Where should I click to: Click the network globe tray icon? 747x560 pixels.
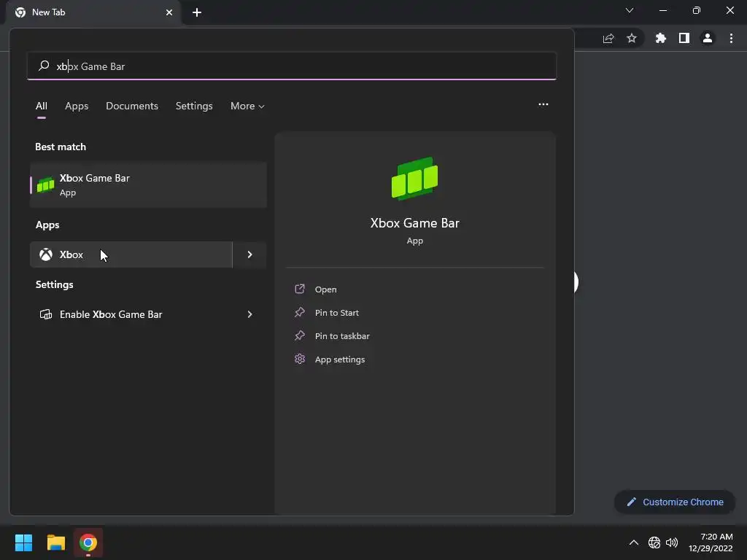point(654,542)
